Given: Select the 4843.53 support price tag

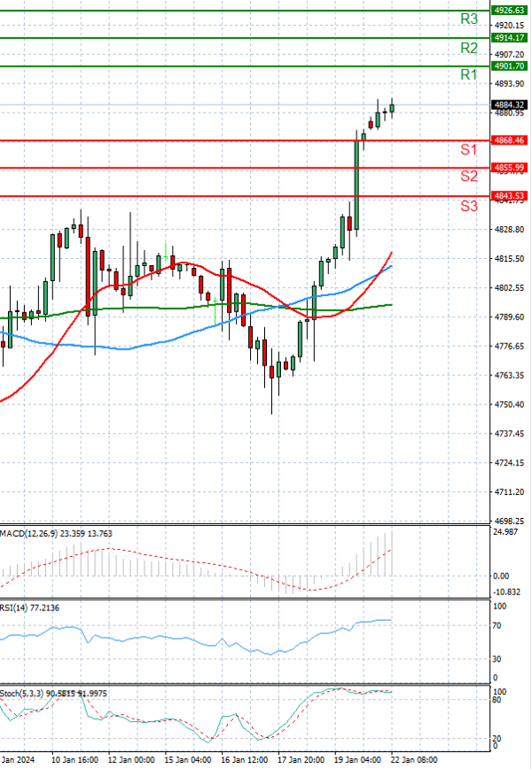Looking at the screenshot, I should coord(509,196).
